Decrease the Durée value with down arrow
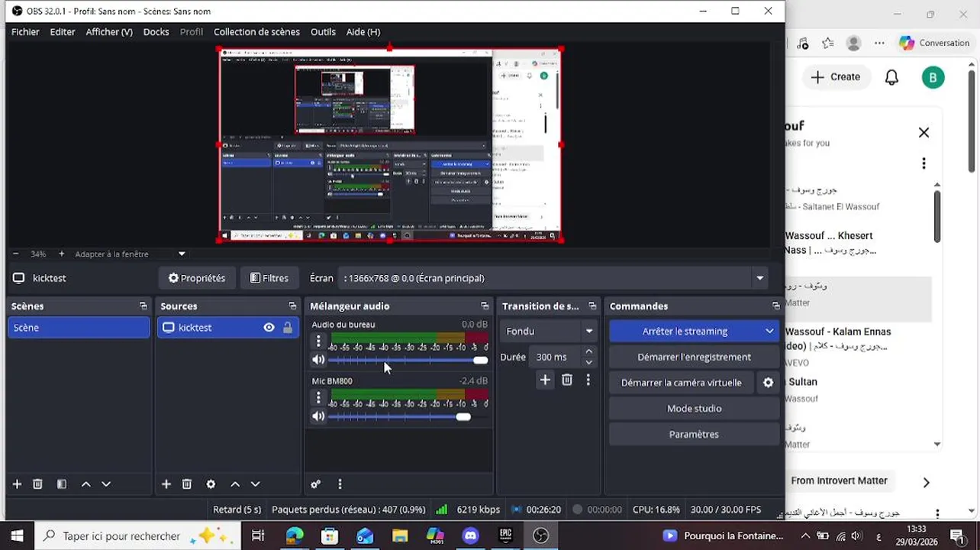Image resolution: width=980 pixels, height=550 pixels. pyautogui.click(x=588, y=362)
